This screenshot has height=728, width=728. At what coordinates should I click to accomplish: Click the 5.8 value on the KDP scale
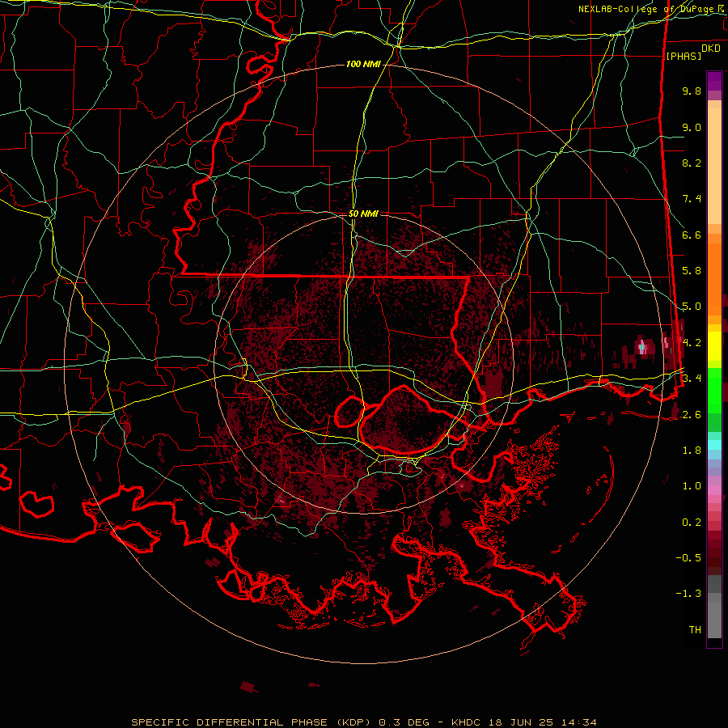pyautogui.click(x=692, y=271)
